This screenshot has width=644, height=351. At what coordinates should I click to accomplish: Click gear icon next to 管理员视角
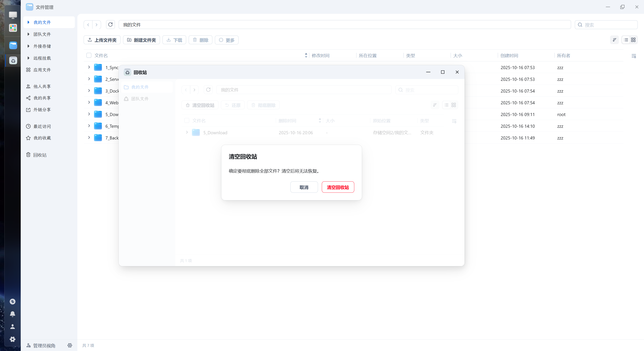click(x=70, y=345)
